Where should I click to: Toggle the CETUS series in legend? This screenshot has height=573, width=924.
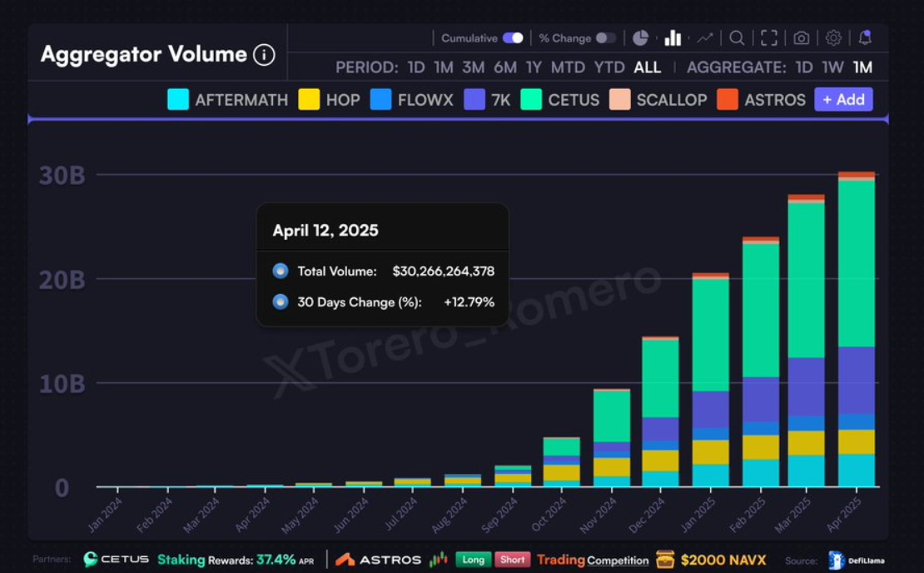pyautogui.click(x=560, y=100)
